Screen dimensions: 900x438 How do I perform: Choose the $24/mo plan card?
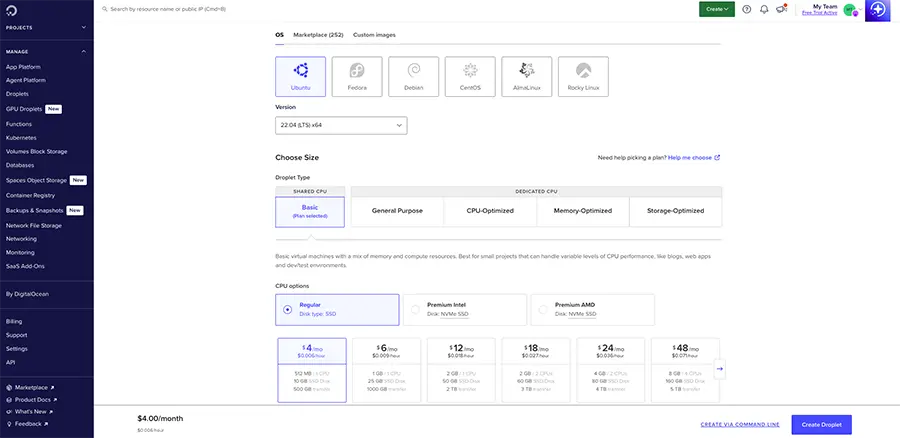[x=611, y=370]
